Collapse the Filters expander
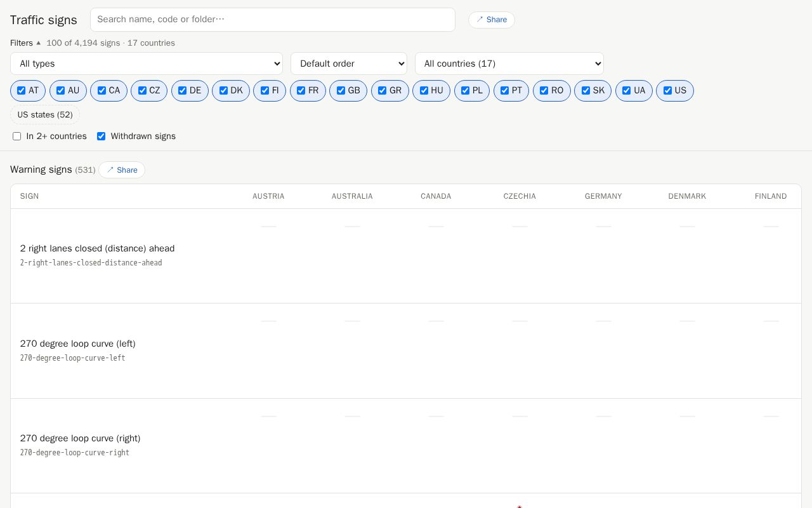 (25, 43)
